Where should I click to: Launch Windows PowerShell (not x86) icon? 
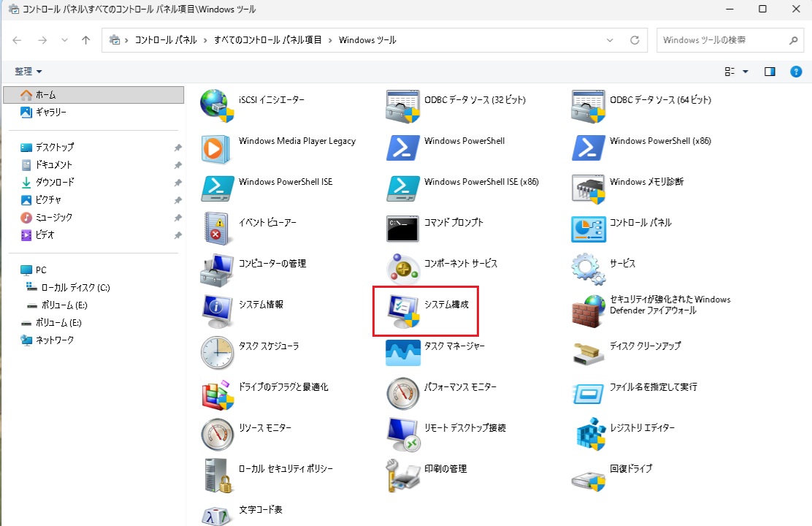pyautogui.click(x=403, y=148)
